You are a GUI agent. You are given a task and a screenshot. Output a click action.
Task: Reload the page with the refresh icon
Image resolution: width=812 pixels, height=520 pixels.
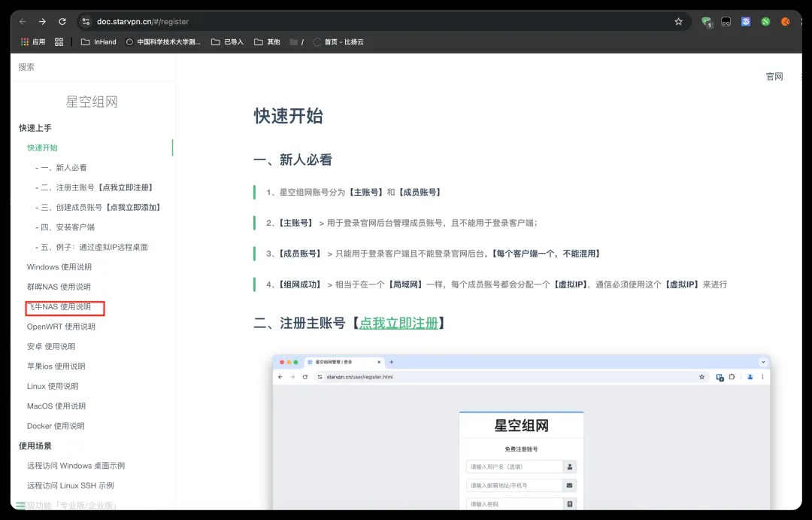pyautogui.click(x=62, y=22)
